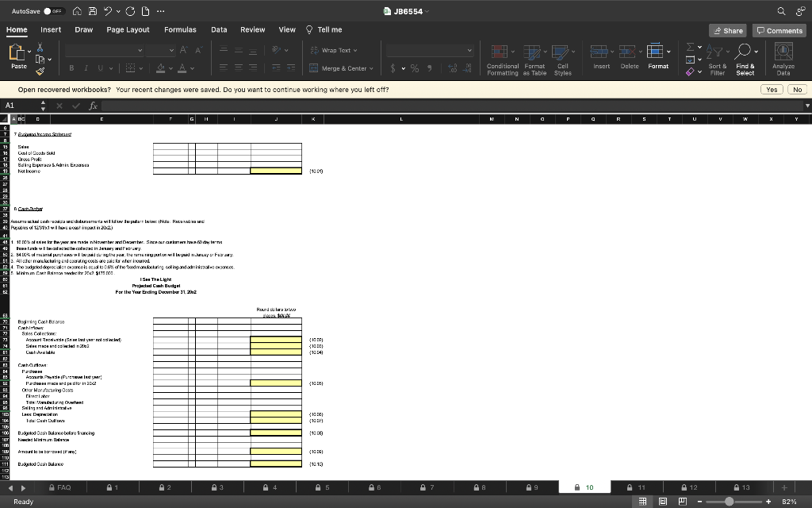Add a new sheet with plus button

784,487
